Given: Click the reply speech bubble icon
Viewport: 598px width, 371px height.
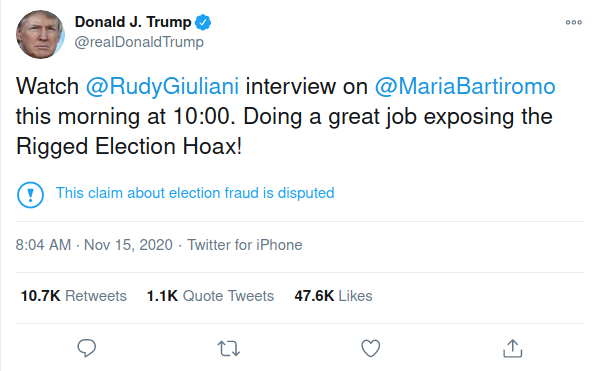Looking at the screenshot, I should coord(87,348).
